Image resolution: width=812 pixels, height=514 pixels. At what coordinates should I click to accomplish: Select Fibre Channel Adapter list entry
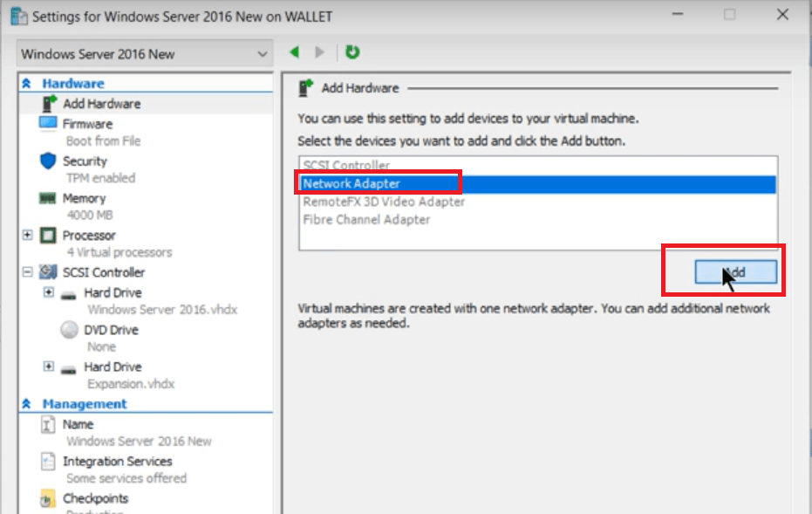(366, 220)
